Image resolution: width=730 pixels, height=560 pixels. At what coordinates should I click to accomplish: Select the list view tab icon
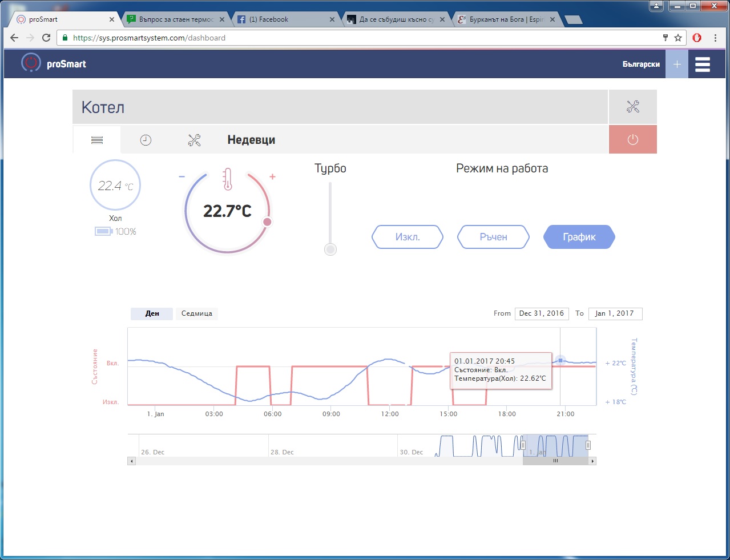pos(97,140)
